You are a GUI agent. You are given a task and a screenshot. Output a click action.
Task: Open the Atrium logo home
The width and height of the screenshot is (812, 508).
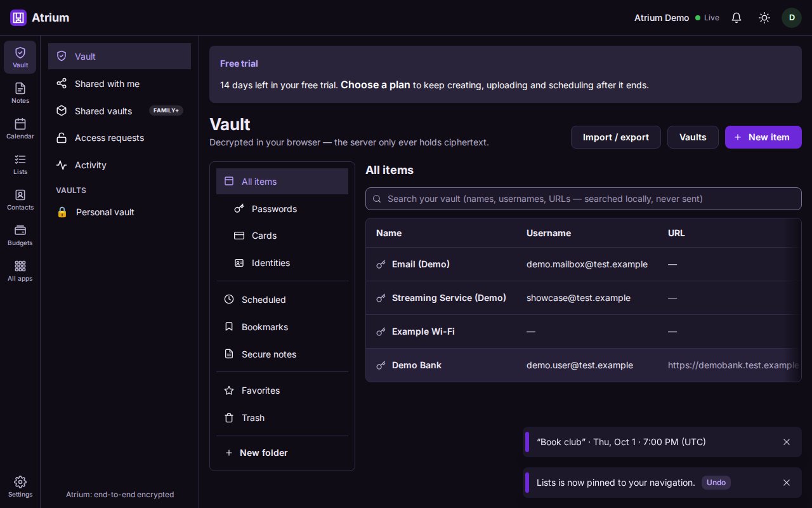tap(40, 18)
